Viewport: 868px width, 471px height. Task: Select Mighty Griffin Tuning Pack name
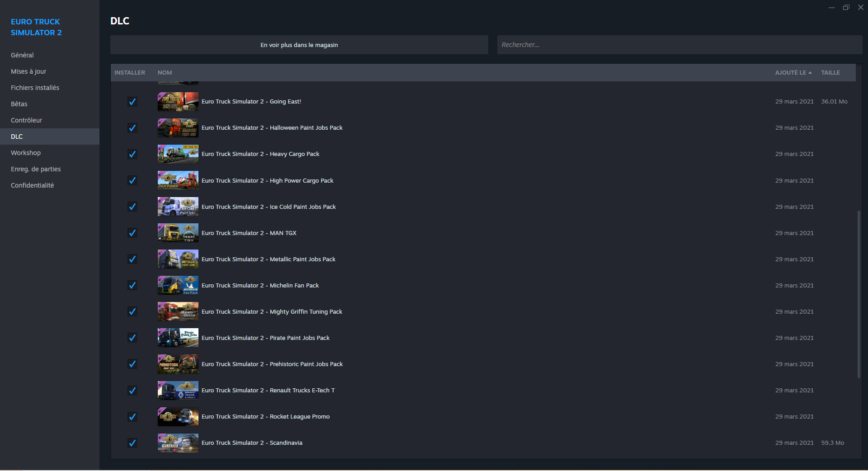tap(272, 311)
